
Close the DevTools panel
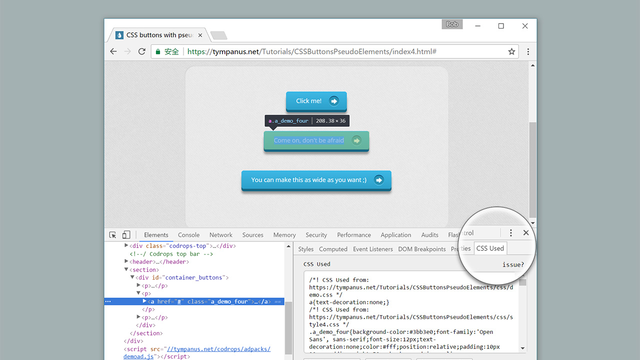[526, 233]
